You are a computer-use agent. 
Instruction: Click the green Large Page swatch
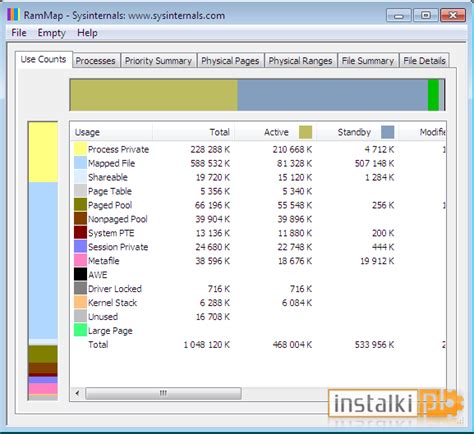pos(80,330)
